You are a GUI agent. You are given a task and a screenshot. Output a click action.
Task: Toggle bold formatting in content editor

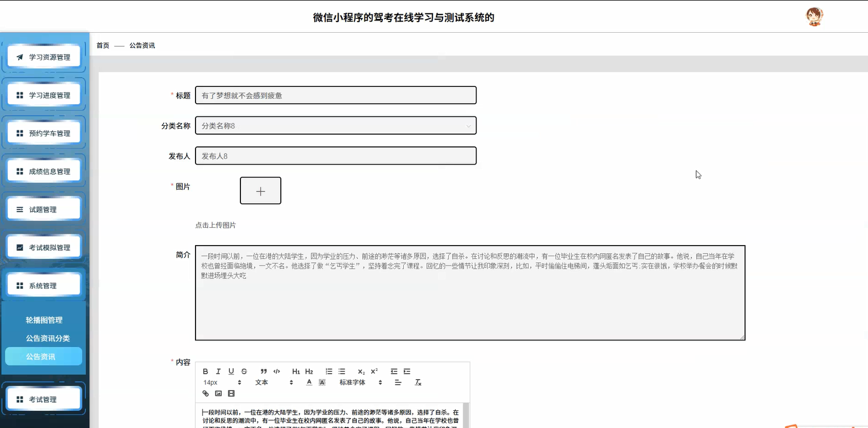tap(206, 371)
